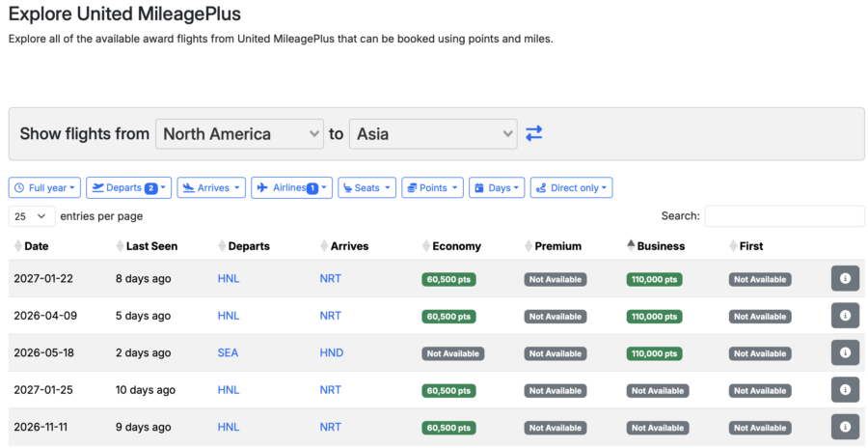Viewport: 868px width, 448px height.
Task: Open the Seats filter dropdown
Action: tap(367, 188)
